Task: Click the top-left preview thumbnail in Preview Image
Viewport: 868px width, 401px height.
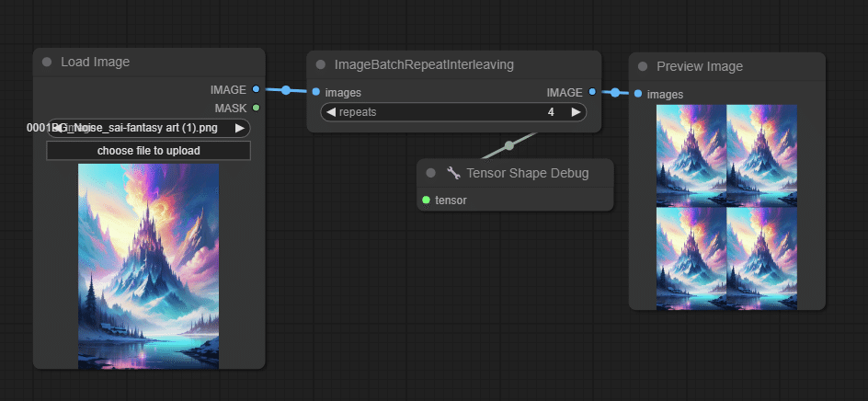Action: (x=691, y=155)
